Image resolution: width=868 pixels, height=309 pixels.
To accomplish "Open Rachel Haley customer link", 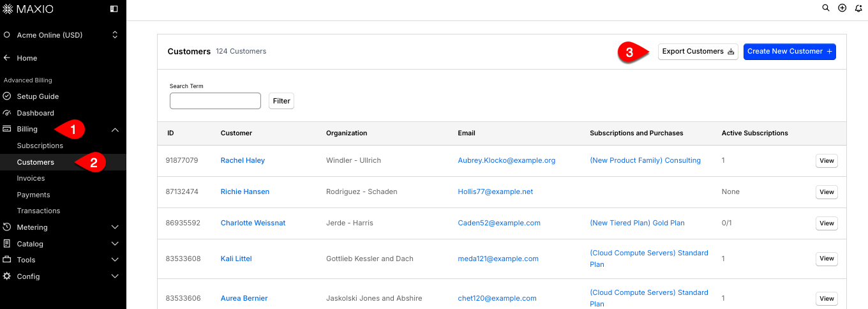I will (243, 160).
